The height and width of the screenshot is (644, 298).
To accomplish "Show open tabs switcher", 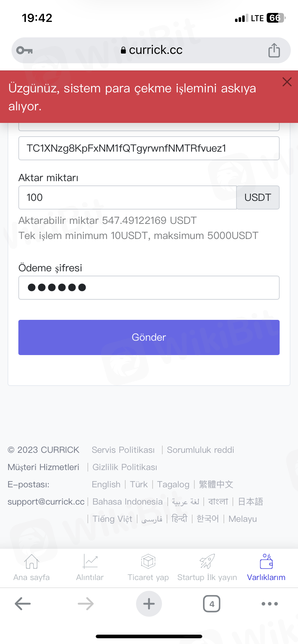I will (x=212, y=604).
